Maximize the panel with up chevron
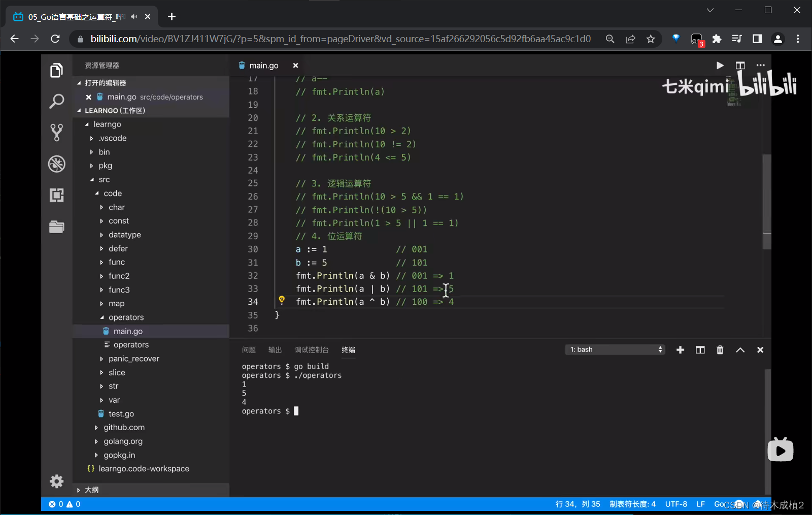 tap(740, 350)
